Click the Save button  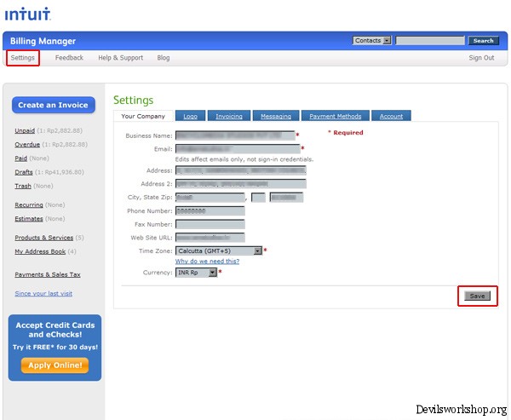(478, 296)
